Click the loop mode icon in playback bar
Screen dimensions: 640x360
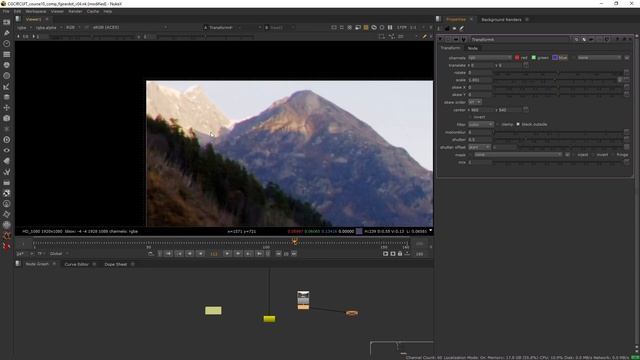pos(151,254)
